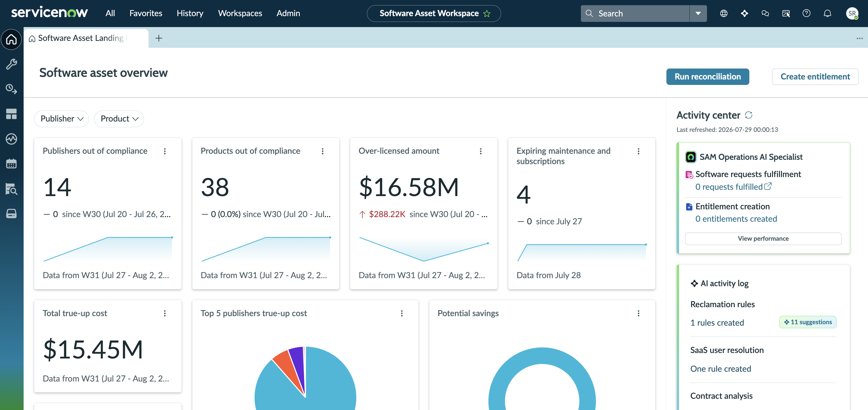Click the Over-licensed amount sparkline
This screenshot has height=410, width=868.
424,249
